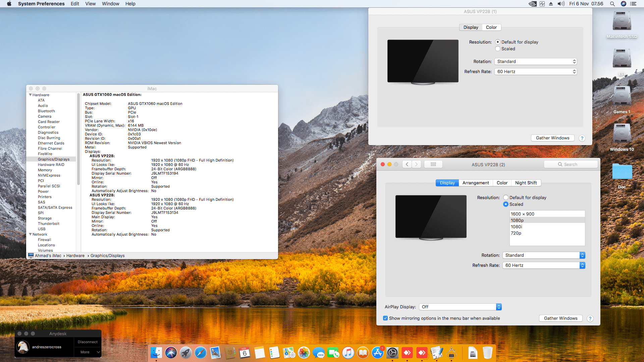
Task: Switch to the Night Shift tab
Action: (x=526, y=183)
